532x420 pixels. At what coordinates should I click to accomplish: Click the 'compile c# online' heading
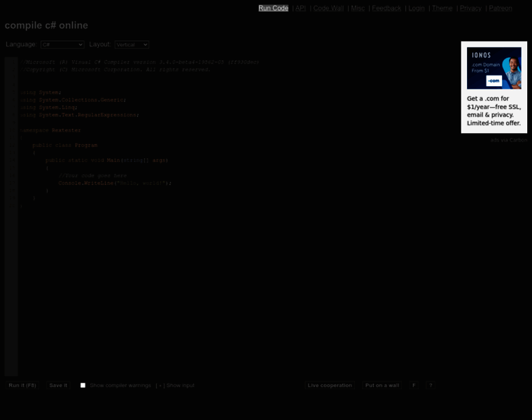tap(46, 25)
